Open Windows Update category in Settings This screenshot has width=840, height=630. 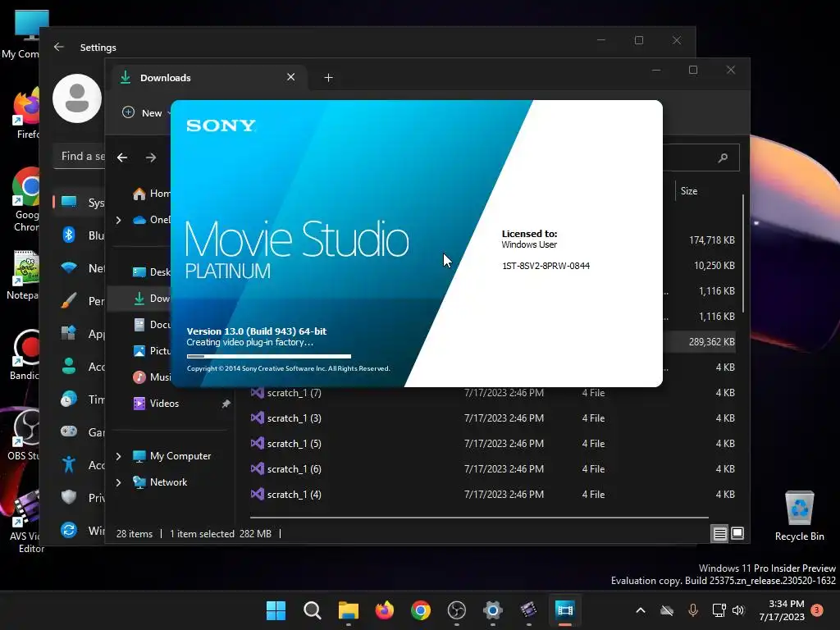pos(80,531)
